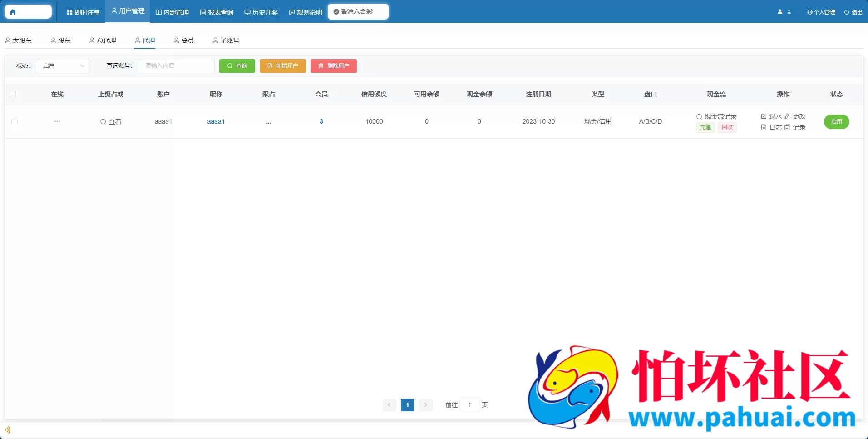
Task: Switch to the 会员 tab
Action: pyautogui.click(x=184, y=40)
